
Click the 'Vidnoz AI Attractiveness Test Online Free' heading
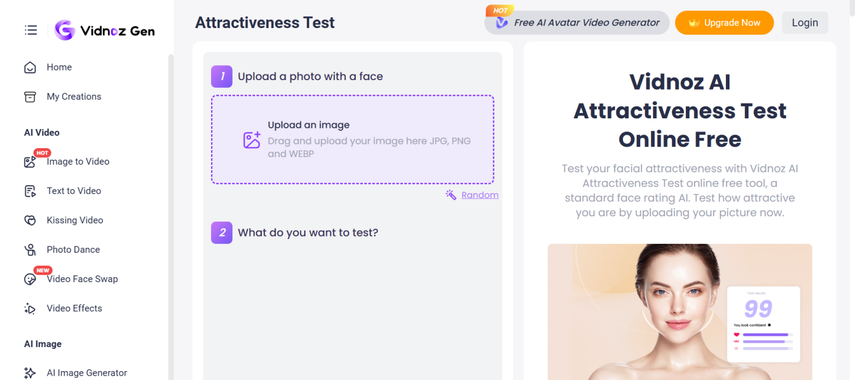pyautogui.click(x=680, y=111)
